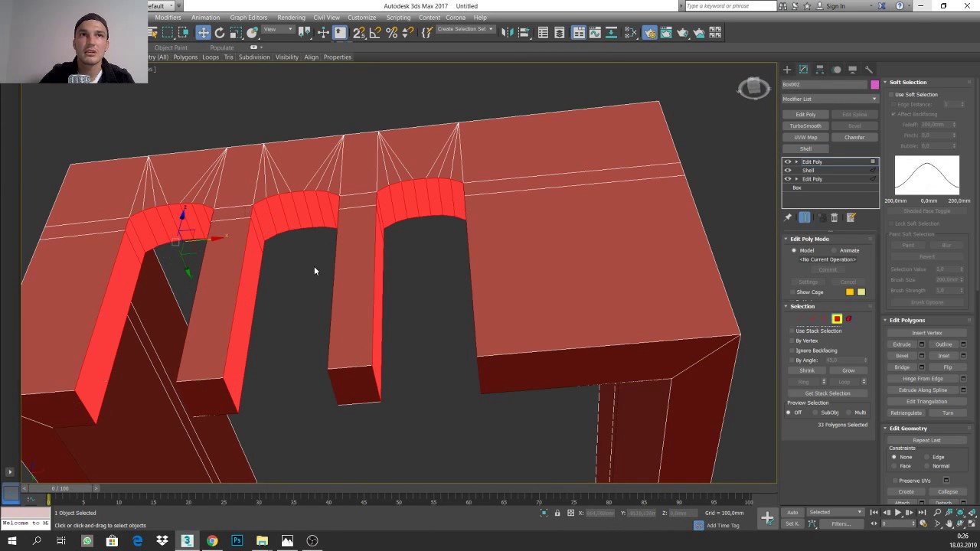
Task: Click the Chamfer modifier button
Action: pyautogui.click(x=854, y=138)
